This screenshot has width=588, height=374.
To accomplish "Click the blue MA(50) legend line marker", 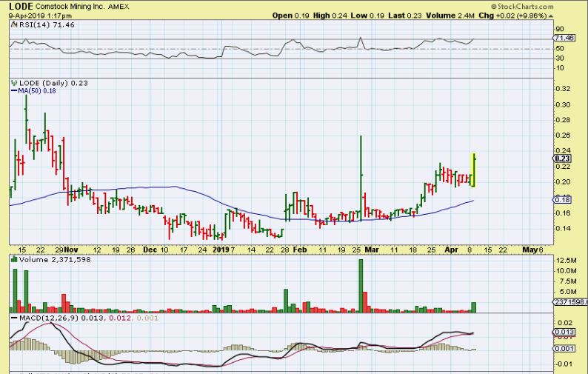I will pos(13,91).
